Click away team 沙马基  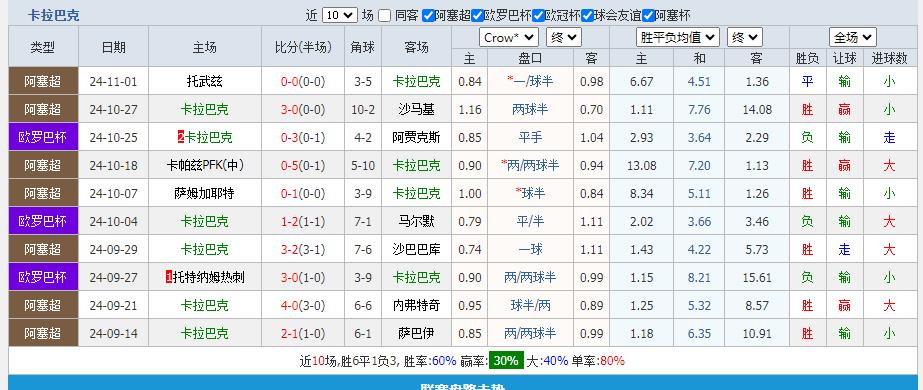pos(416,109)
